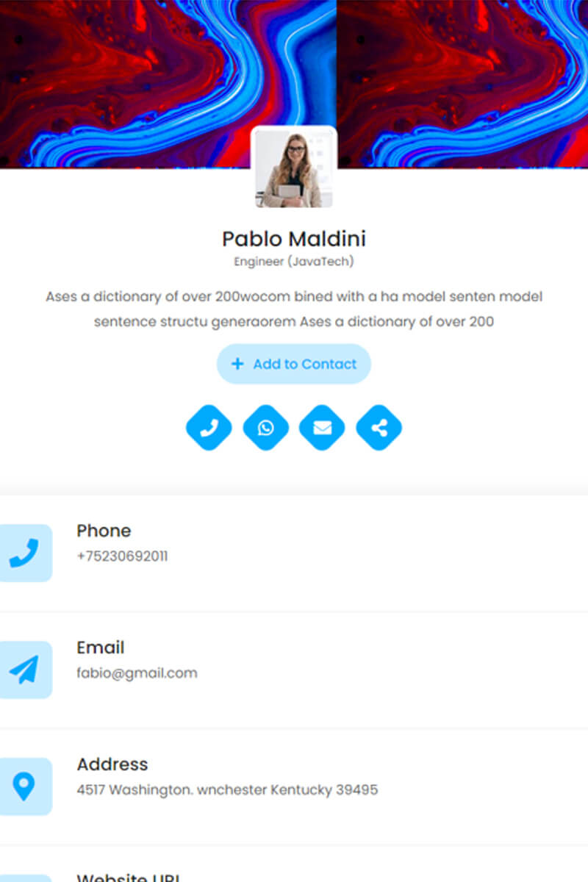Select the Email heading label

pos(101,648)
